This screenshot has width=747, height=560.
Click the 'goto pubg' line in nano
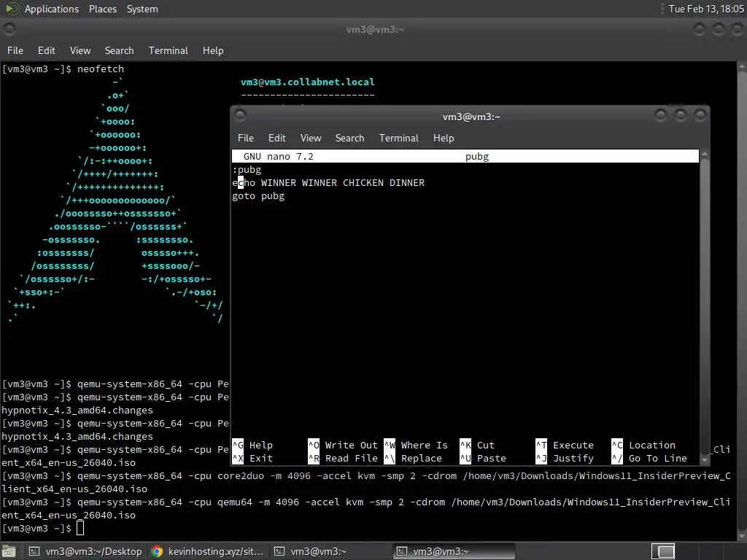coord(258,196)
